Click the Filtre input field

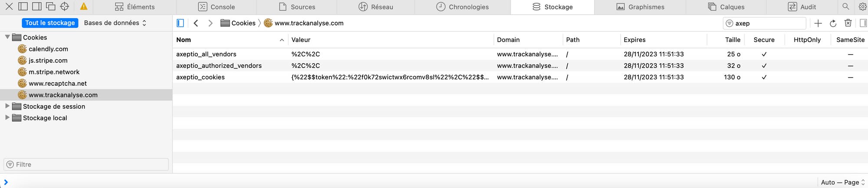(86, 165)
